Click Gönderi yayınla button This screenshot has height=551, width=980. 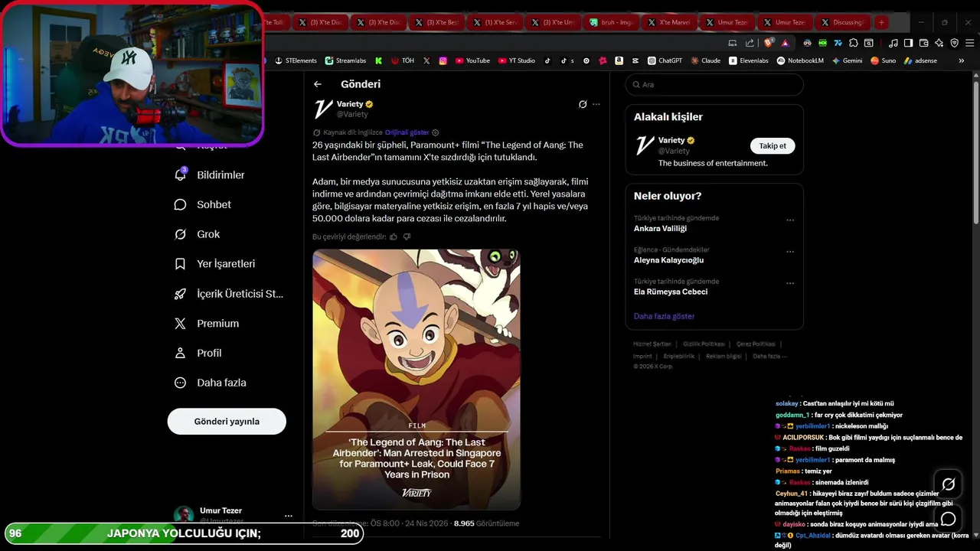227,422
